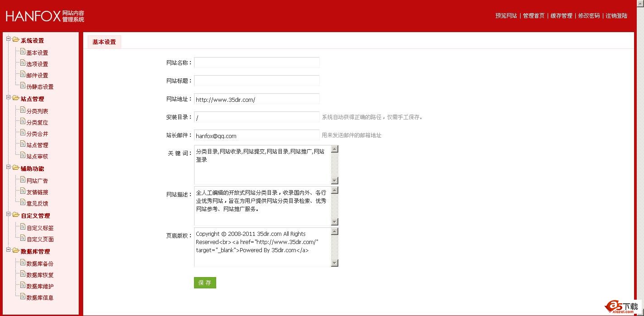
Task: Click the page icon beside 自定义标签
Action: click(23, 227)
